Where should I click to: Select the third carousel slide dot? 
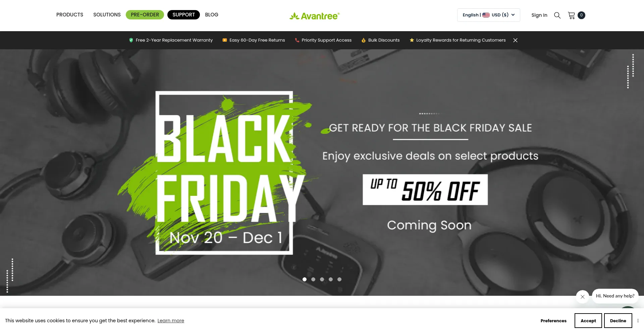pyautogui.click(x=322, y=279)
